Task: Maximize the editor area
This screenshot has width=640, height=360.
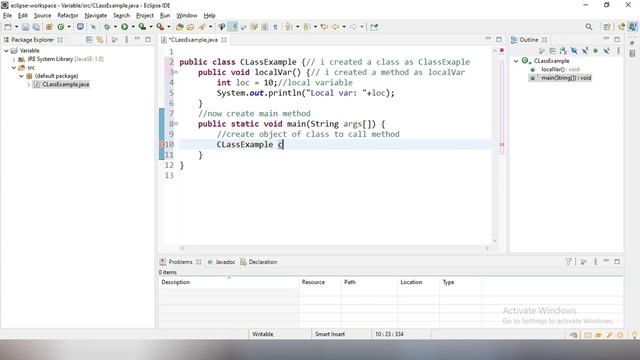Action: (x=499, y=39)
